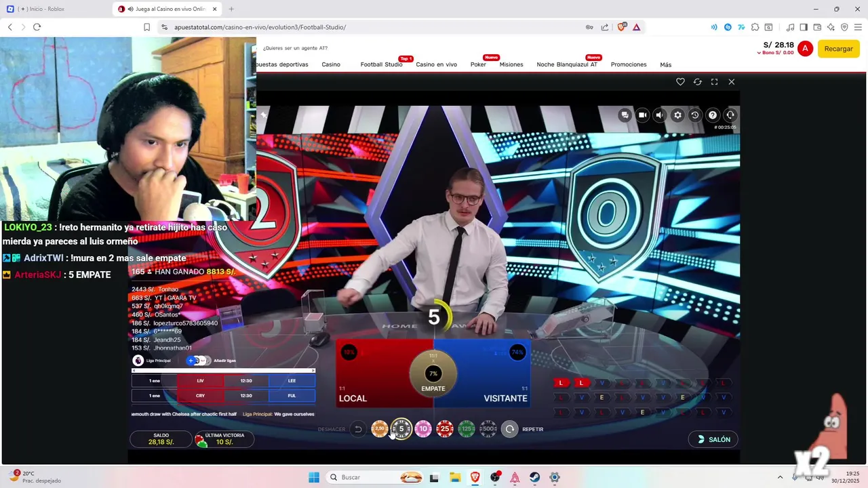Open the red A account avatar
Screen dimensions: 868x488
pos(805,49)
